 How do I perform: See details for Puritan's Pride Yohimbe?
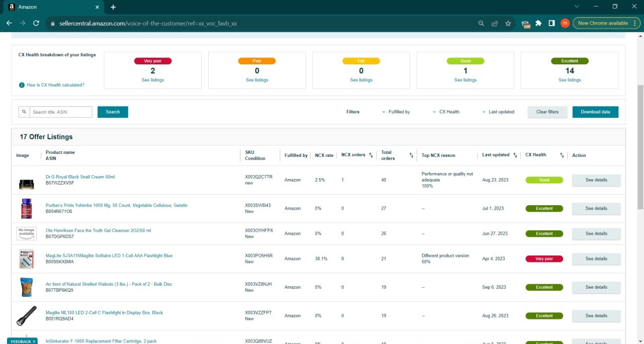click(x=596, y=208)
